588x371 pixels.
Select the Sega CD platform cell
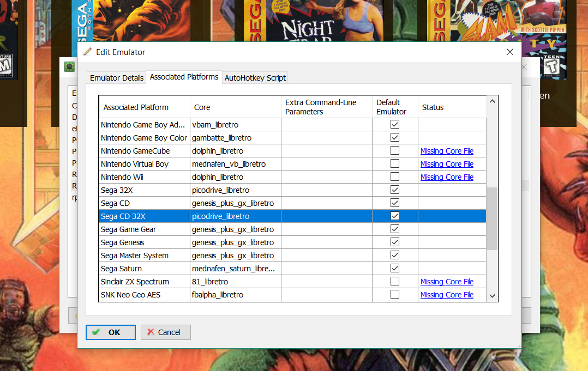click(145, 203)
